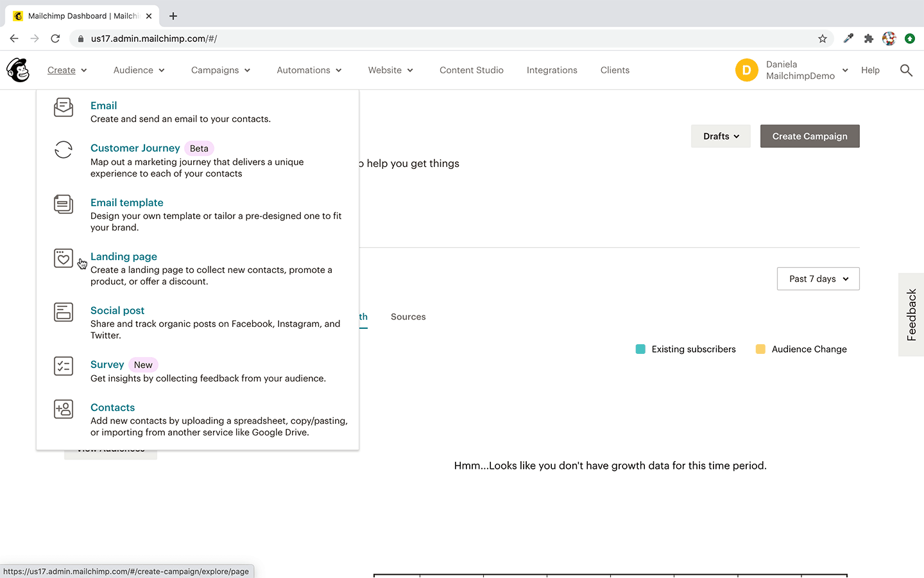Viewport: 924px width, 578px height.
Task: Click the eyedropper extension icon
Action: tap(848, 39)
